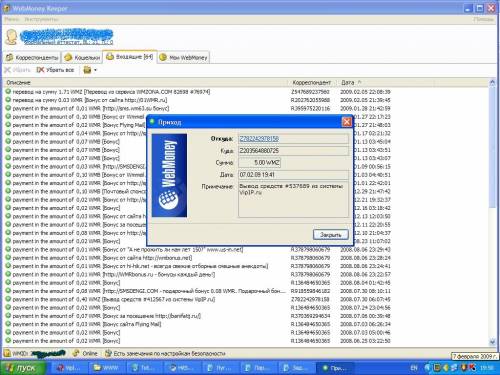Click the Откуда purse link Z282242978158

coord(259,139)
